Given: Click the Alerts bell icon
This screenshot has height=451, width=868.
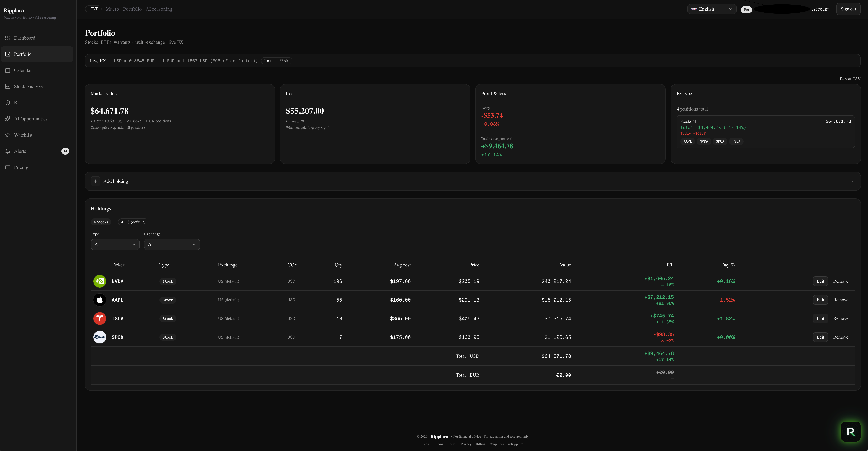Looking at the screenshot, I should click(x=8, y=151).
